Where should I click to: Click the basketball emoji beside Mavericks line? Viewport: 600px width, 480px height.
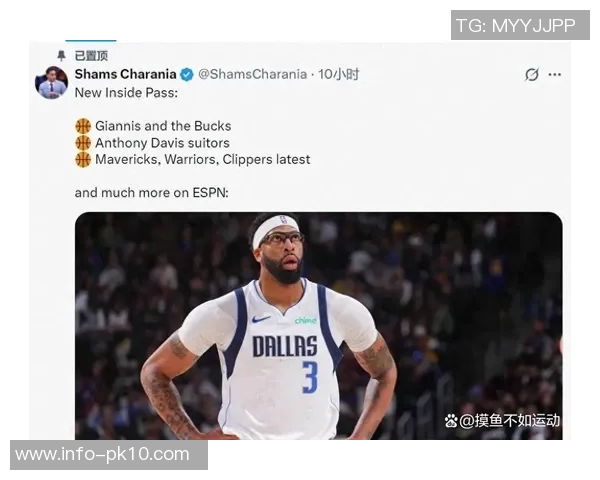point(83,160)
